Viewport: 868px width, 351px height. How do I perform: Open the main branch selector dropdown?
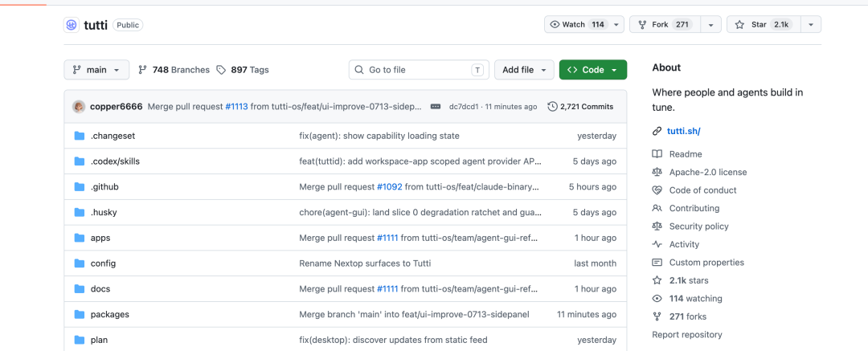pyautogui.click(x=96, y=70)
